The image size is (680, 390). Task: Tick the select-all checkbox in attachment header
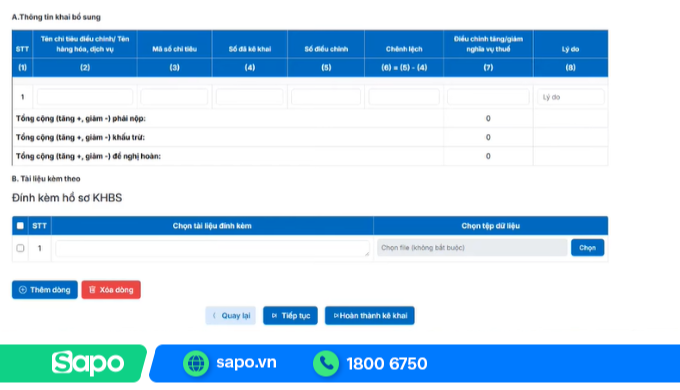[20, 226]
